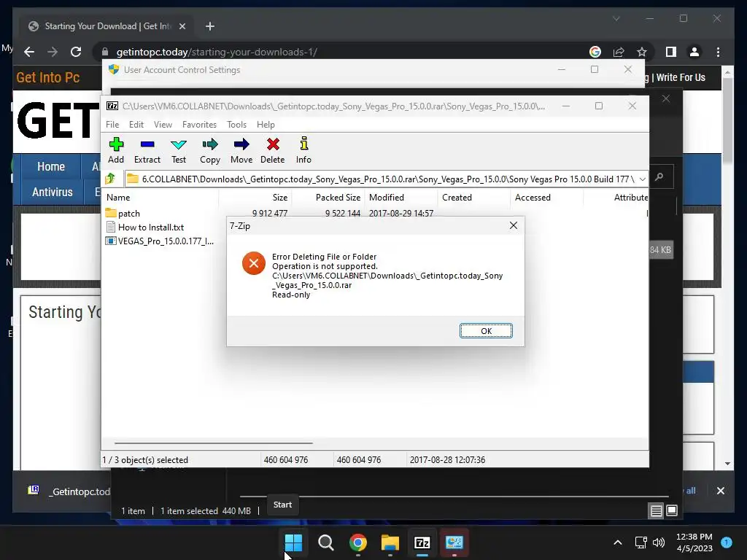Click OK in the 7-Zip error dialog

(x=486, y=331)
